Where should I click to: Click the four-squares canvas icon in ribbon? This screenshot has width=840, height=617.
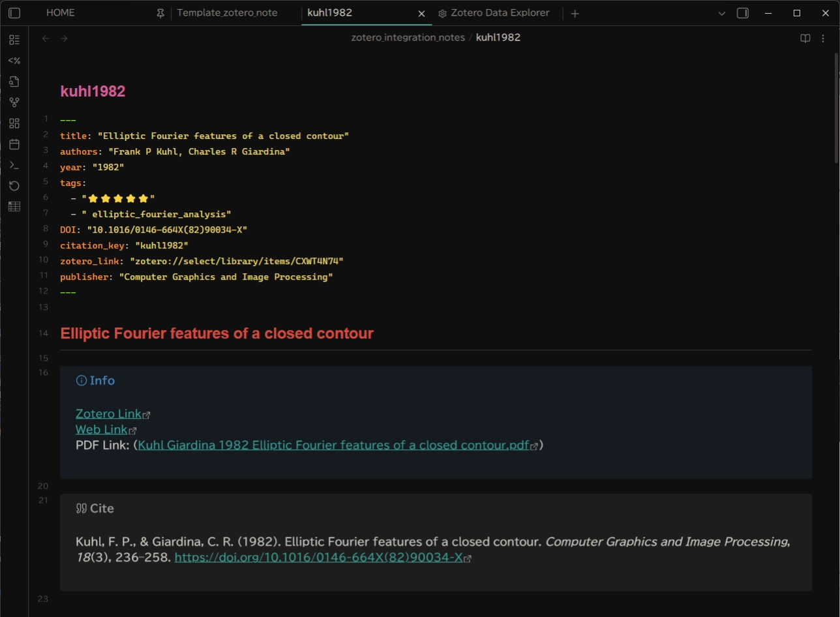pyautogui.click(x=14, y=123)
